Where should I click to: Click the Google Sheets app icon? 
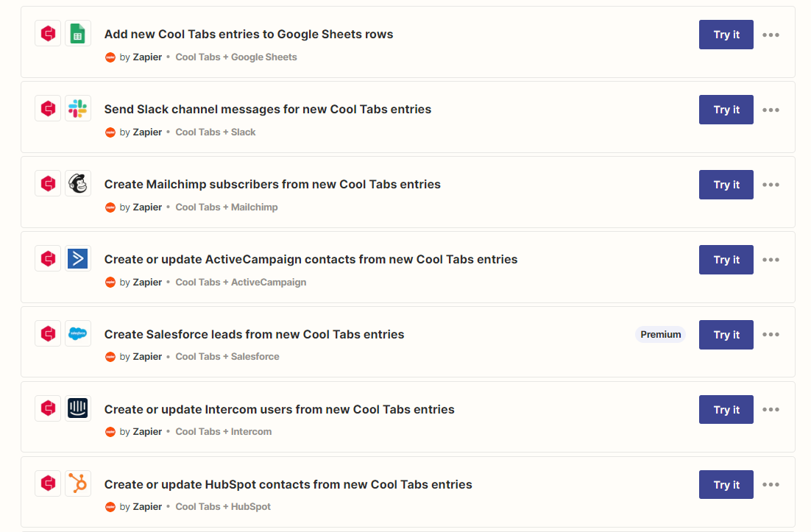(x=77, y=34)
